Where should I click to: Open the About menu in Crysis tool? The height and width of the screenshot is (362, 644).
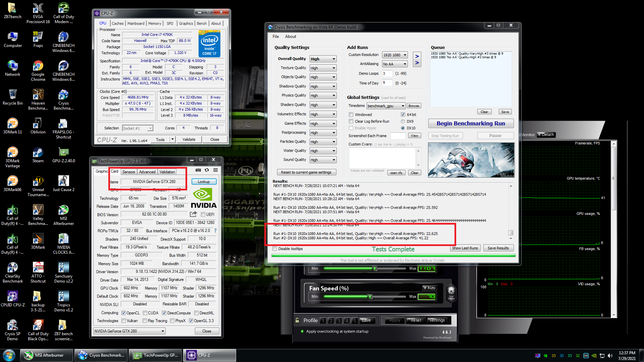click(290, 37)
